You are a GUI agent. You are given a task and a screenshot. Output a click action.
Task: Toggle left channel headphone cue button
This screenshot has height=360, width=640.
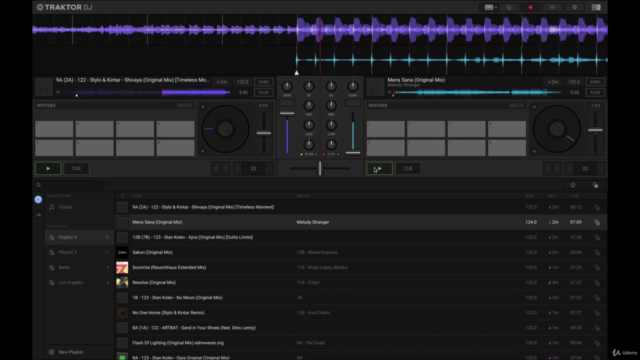[x=287, y=103]
